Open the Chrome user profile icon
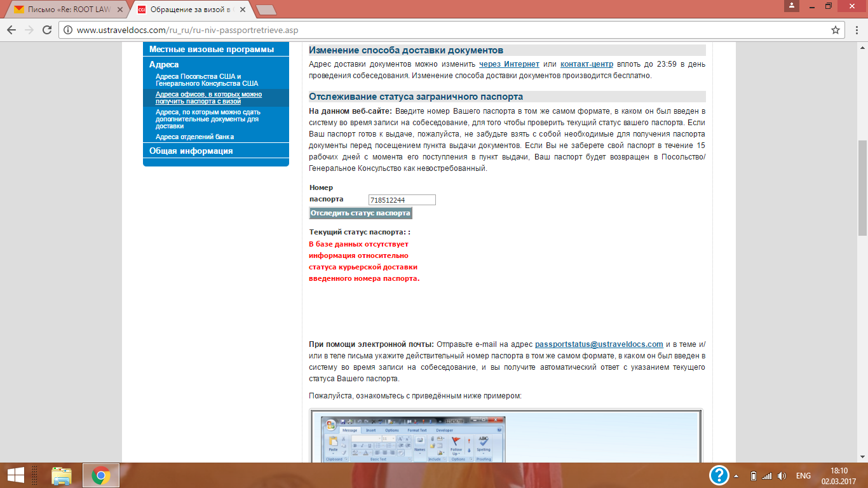This screenshot has width=868, height=488. [x=791, y=6]
